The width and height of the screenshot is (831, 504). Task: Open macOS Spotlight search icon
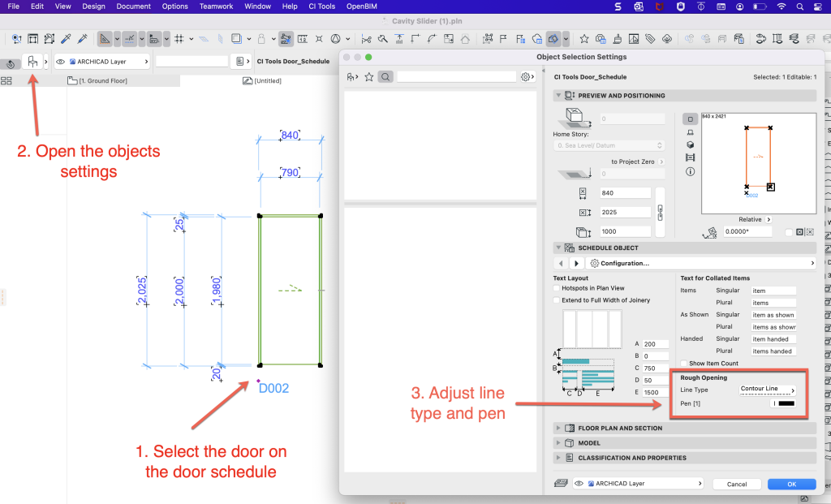(799, 6)
